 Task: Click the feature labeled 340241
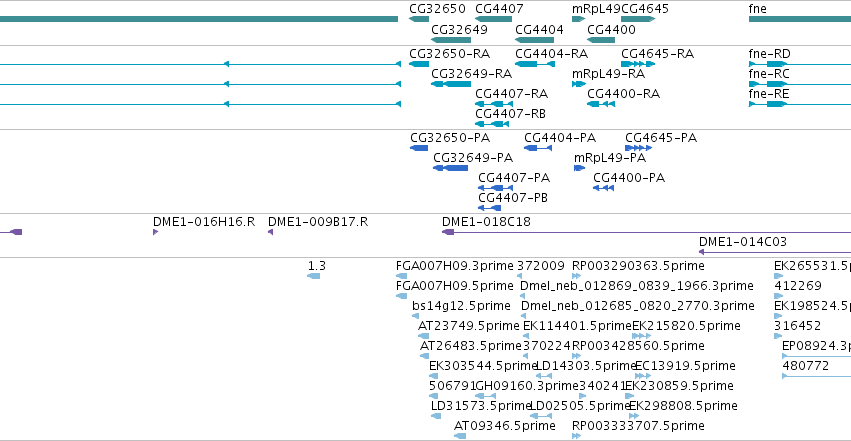pos(582,397)
